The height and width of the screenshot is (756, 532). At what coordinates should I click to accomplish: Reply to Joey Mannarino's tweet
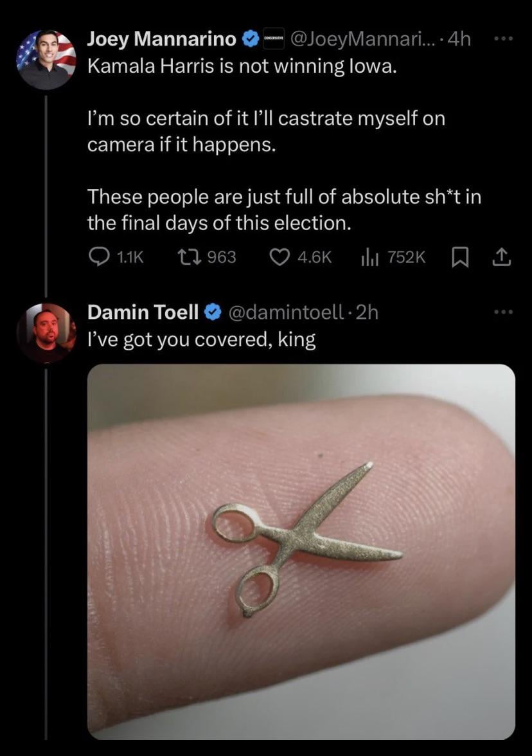tap(98, 257)
